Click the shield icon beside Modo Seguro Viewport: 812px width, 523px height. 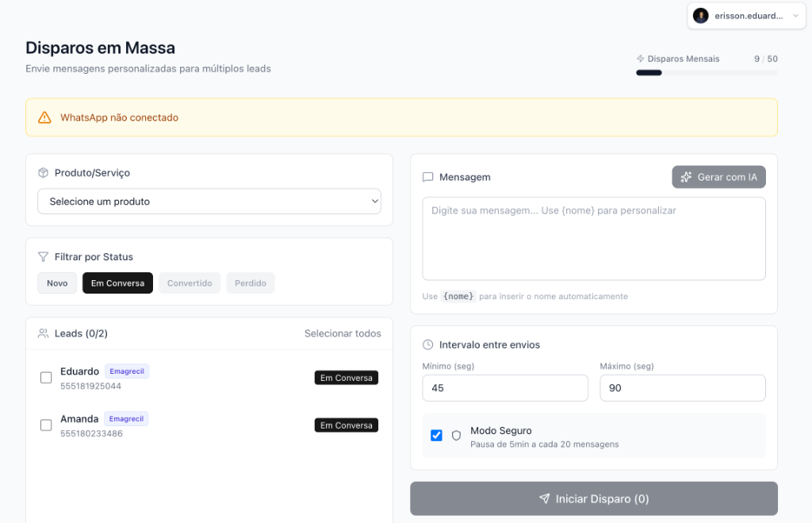coord(456,436)
